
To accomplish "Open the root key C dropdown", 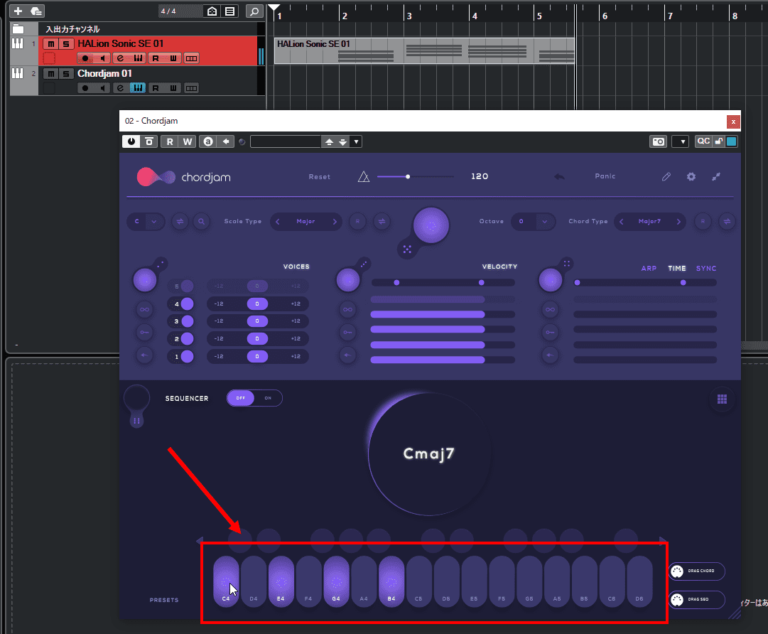I will [154, 221].
